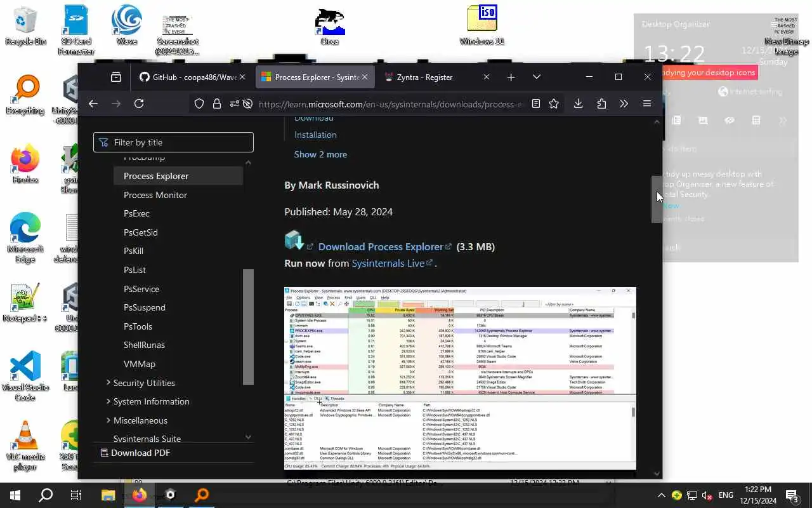Open Microsoft Edge desktop shortcut
Screen dimensions: 812x508
(x=25, y=238)
